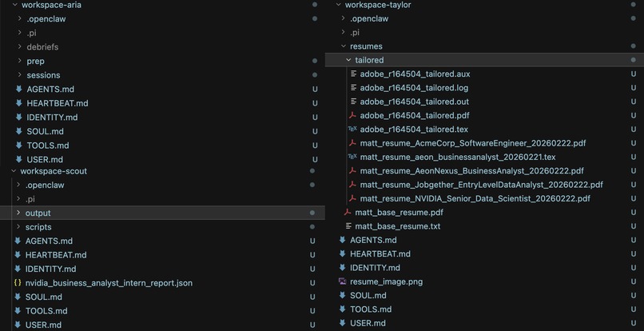Click TeX icon of matt_resume_aeon_businessanalyst_20260221.tex
644x331 pixels.
(352, 157)
